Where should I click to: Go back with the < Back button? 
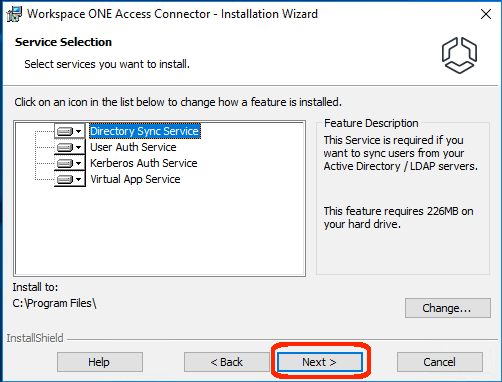(x=227, y=362)
